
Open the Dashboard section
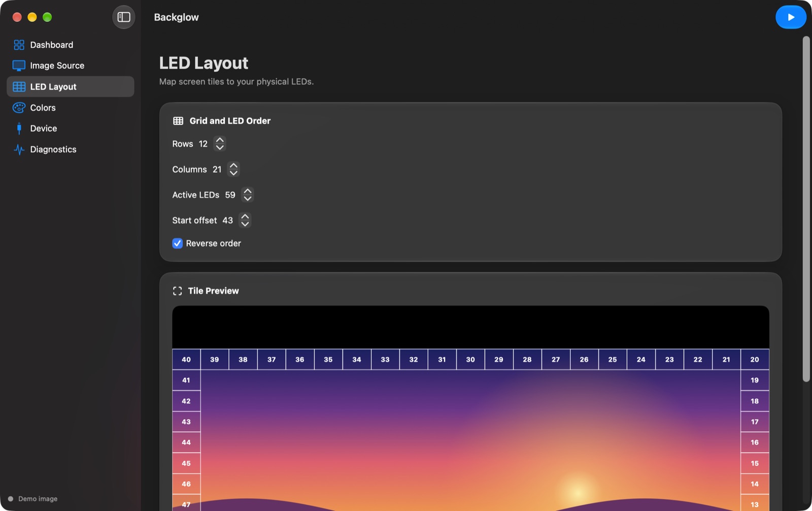point(71,45)
